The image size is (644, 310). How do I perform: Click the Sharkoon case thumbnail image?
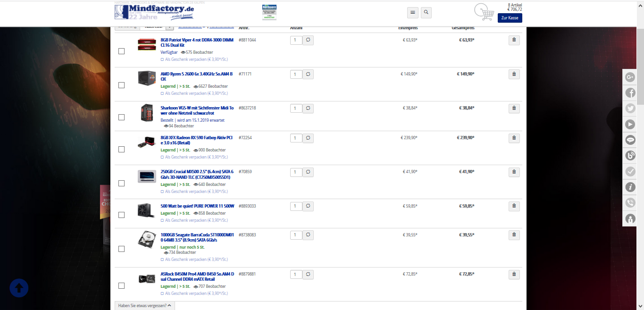(x=147, y=113)
